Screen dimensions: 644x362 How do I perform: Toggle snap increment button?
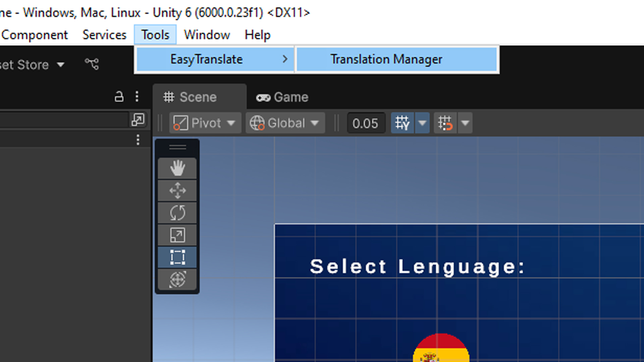445,123
